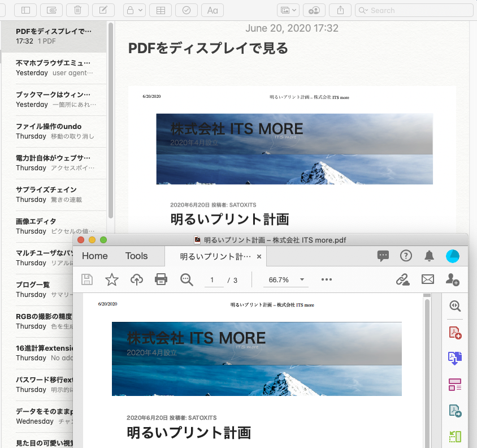Open the Find text magnifier in Acrobat
477x448 pixels.
[x=187, y=279]
